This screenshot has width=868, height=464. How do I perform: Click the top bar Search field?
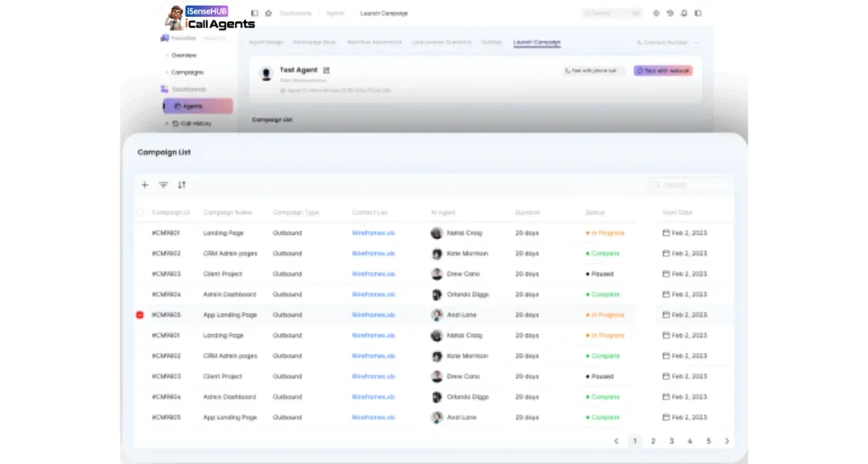tap(612, 13)
